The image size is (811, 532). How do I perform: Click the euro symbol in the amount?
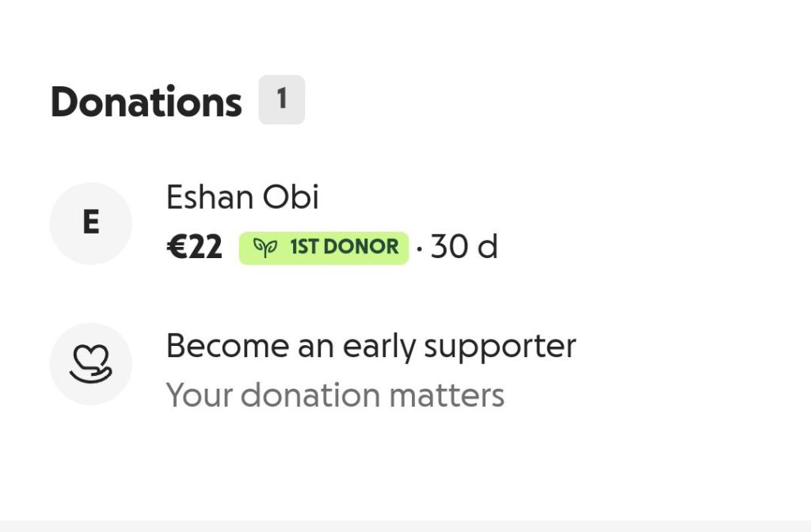pos(175,248)
